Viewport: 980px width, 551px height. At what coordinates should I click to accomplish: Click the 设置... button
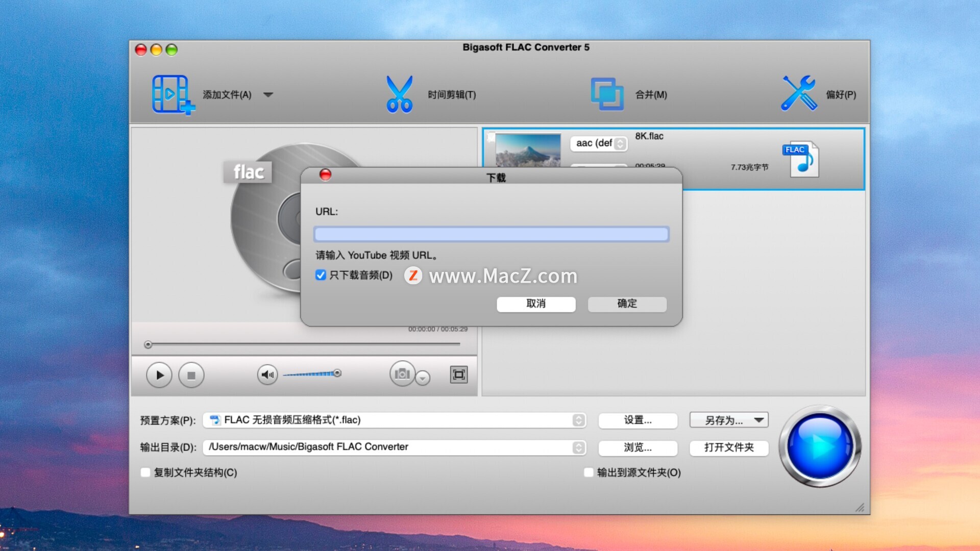coord(638,420)
